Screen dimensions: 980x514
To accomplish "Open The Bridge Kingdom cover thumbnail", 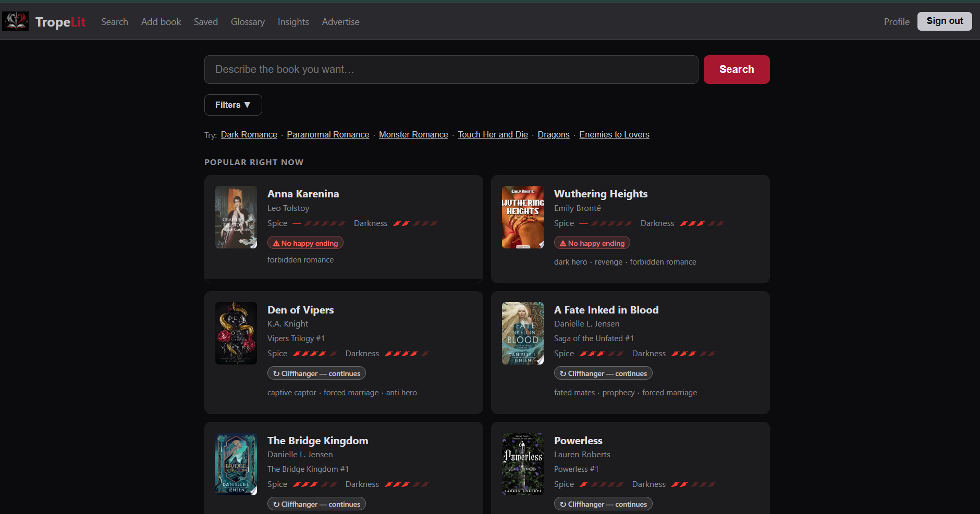I will [x=236, y=464].
